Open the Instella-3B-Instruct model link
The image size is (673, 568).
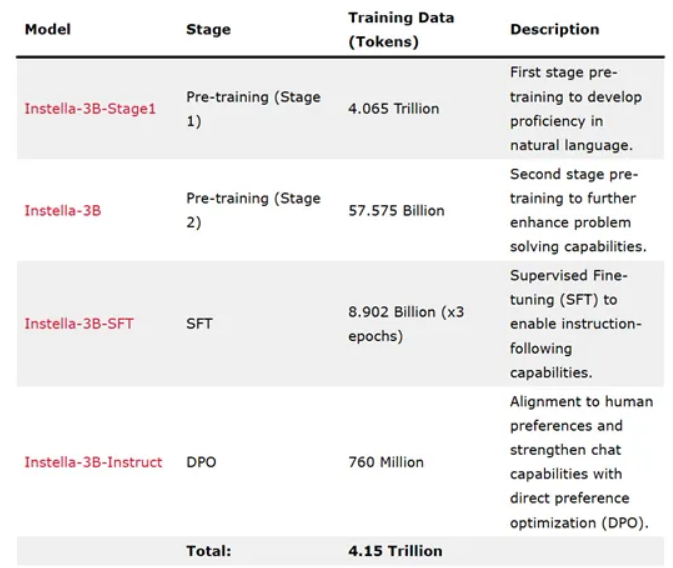coord(93,462)
